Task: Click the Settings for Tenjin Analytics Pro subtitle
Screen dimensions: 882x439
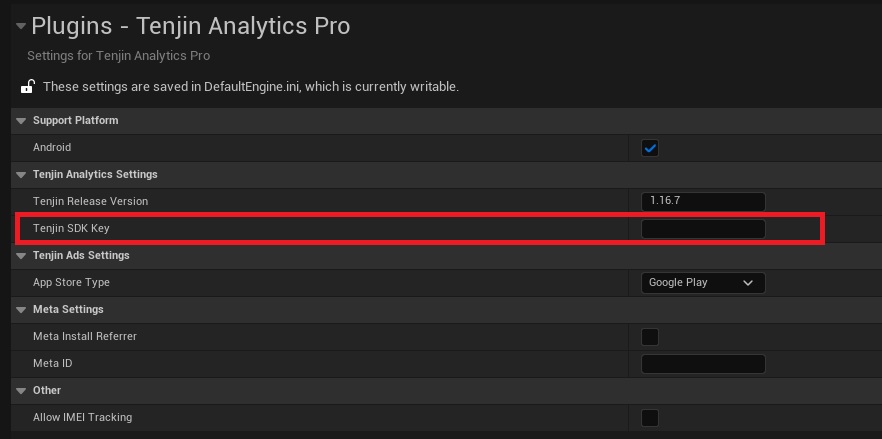Action: (x=119, y=56)
